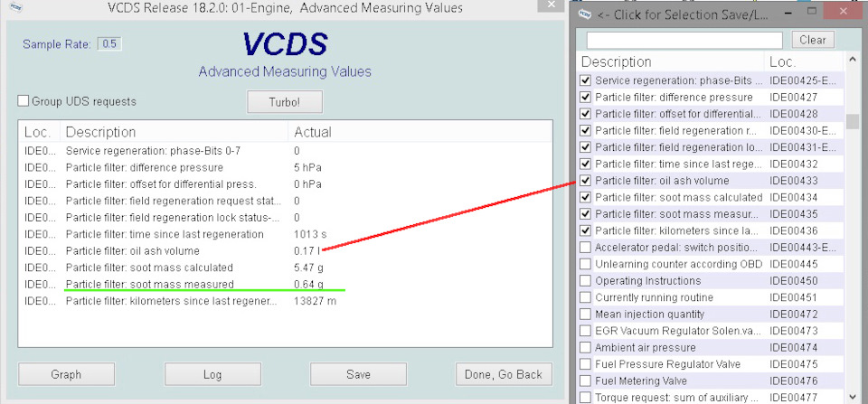The height and width of the screenshot is (404, 868).
Task: Click IDE00477 location code in selection list
Action: pos(793,398)
